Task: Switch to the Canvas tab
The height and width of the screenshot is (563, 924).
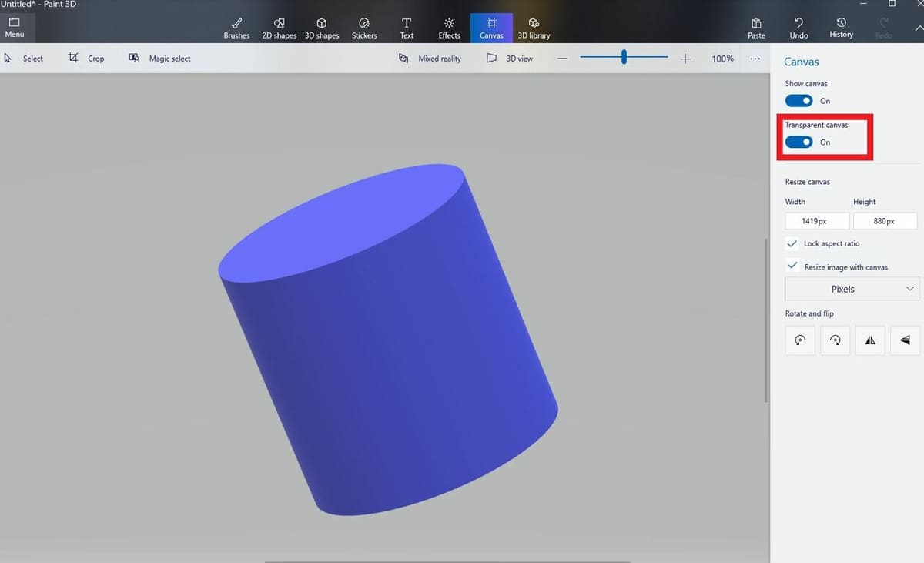Action: click(491, 28)
